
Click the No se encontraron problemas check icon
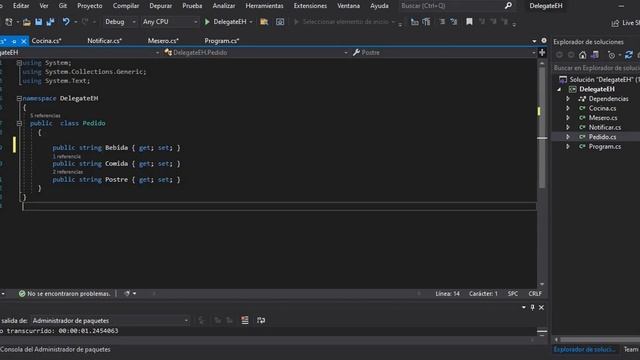click(22, 293)
